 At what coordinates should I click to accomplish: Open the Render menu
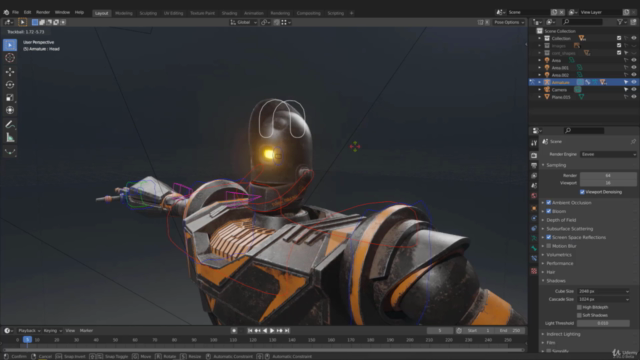pyautogui.click(x=43, y=12)
